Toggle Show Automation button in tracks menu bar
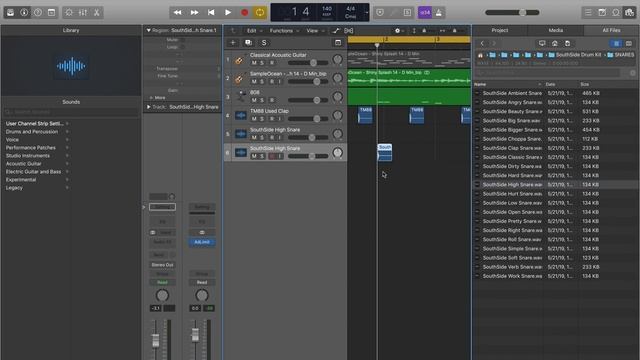The width and height of the screenshot is (640, 360). click(x=336, y=31)
